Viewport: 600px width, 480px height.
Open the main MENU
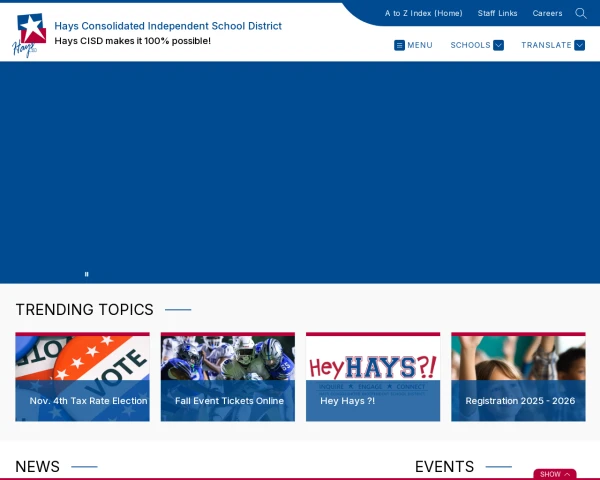(419, 45)
